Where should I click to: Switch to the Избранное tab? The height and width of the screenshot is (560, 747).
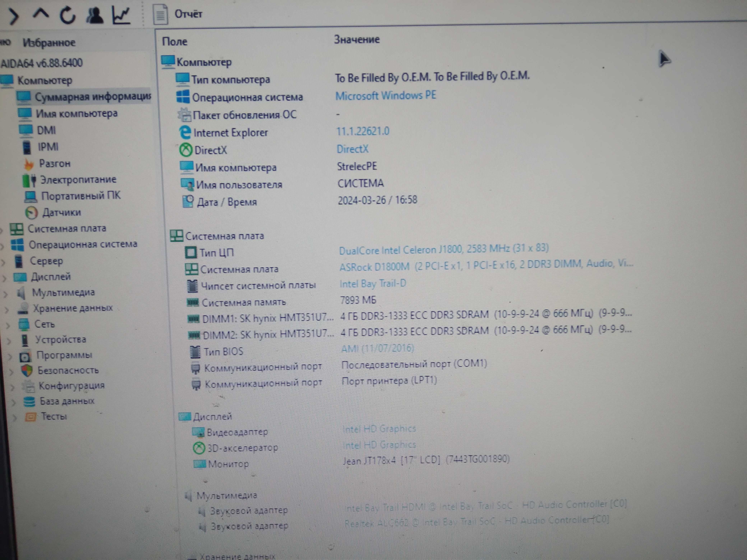point(49,43)
